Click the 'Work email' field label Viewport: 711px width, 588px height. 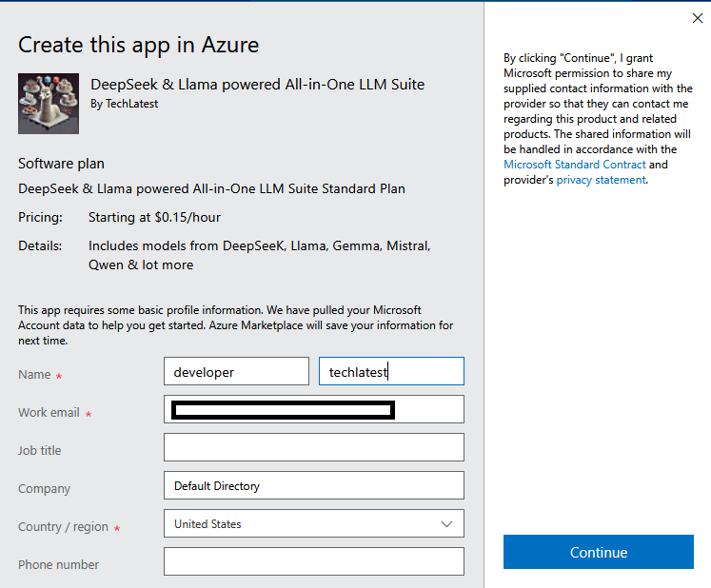coord(49,413)
